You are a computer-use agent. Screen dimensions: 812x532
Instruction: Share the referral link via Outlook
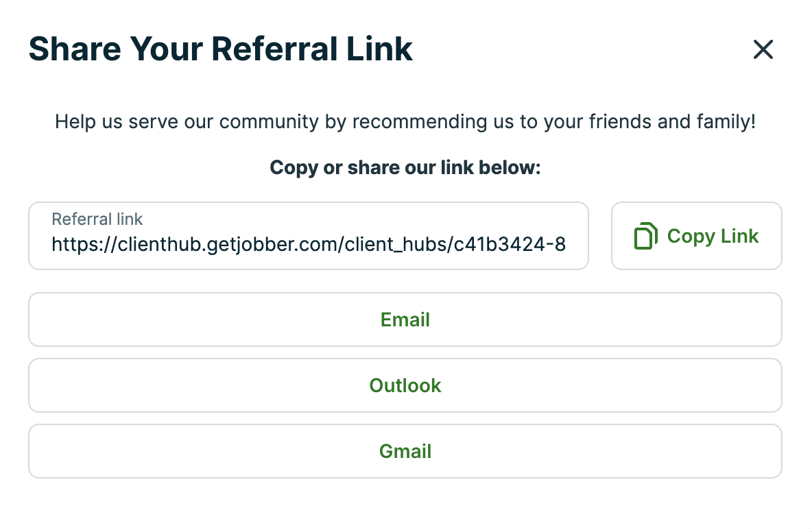tap(405, 385)
